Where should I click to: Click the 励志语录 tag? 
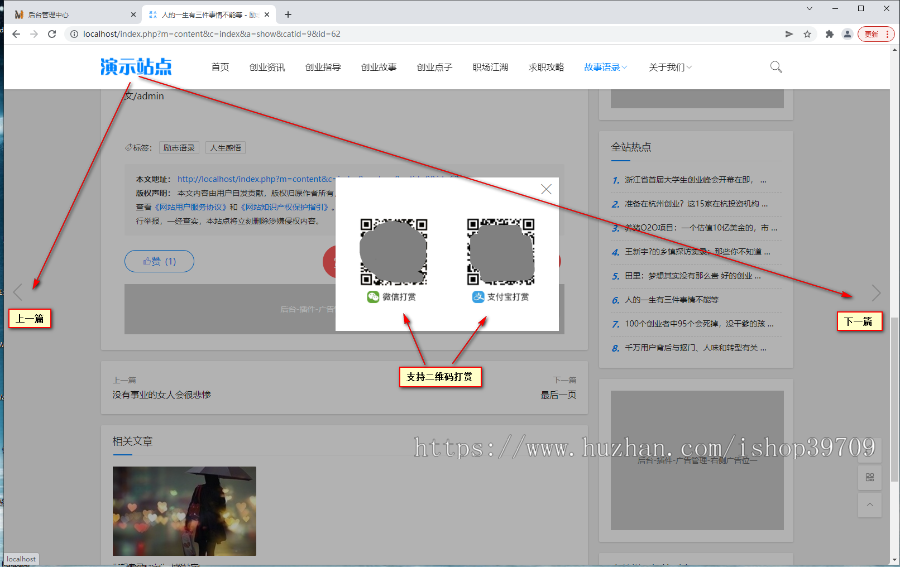(179, 147)
